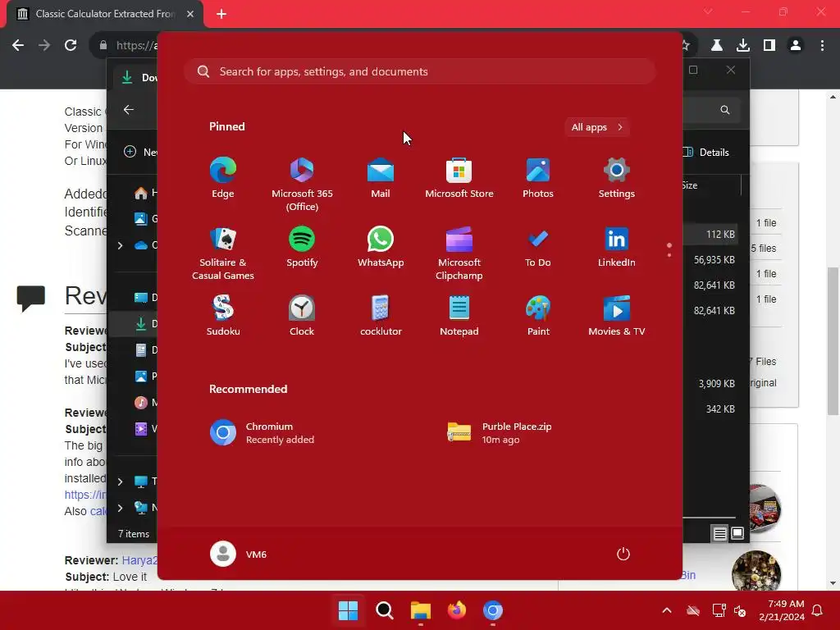
Task: Open the Mail app
Action: [381, 178]
